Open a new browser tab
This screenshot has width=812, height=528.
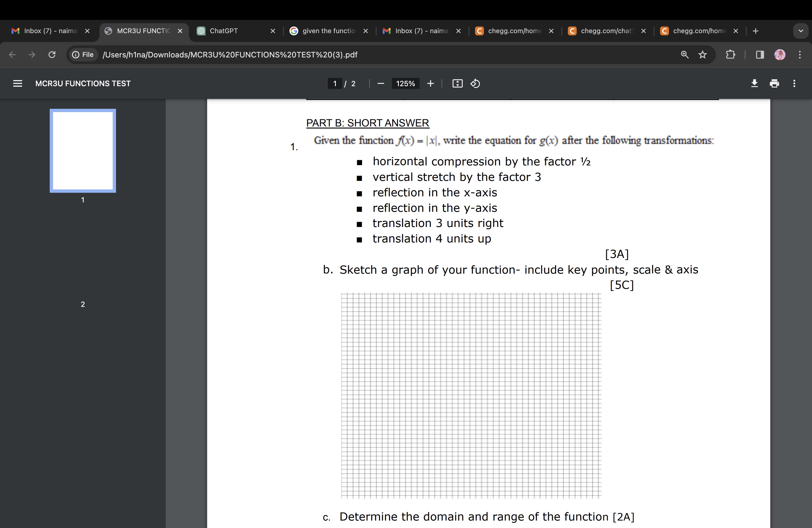pyautogui.click(x=756, y=31)
